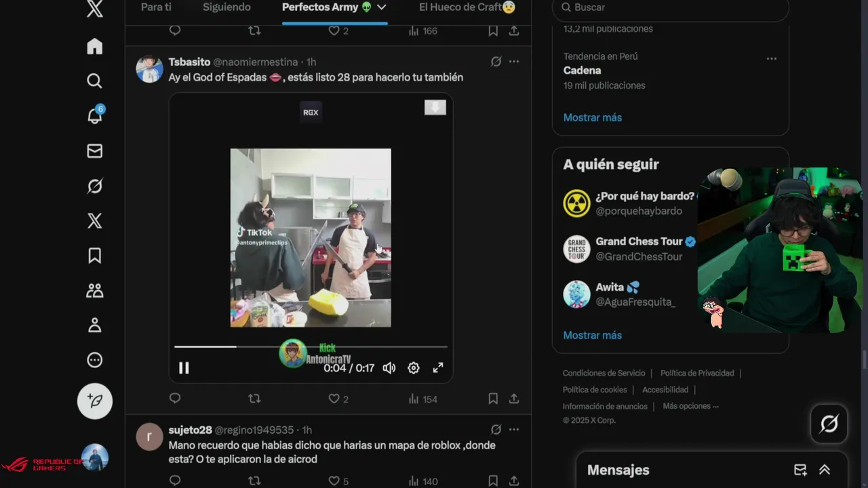Mute the video with speaker icon
This screenshot has width=868, height=488.
click(389, 368)
